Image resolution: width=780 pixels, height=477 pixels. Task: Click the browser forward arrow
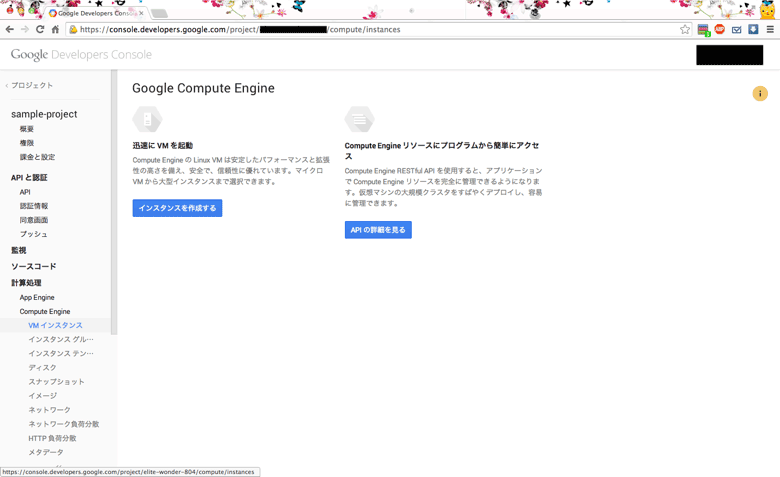coord(25,29)
